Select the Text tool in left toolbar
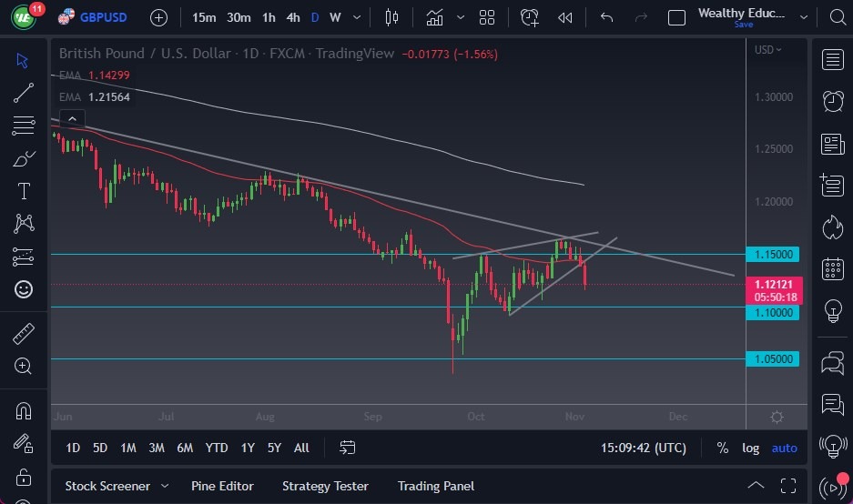The image size is (853, 504). pos(24,191)
